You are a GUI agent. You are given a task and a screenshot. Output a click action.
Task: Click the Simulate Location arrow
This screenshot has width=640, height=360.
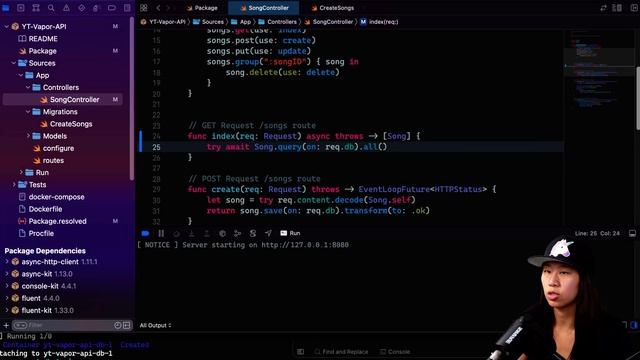(268, 233)
